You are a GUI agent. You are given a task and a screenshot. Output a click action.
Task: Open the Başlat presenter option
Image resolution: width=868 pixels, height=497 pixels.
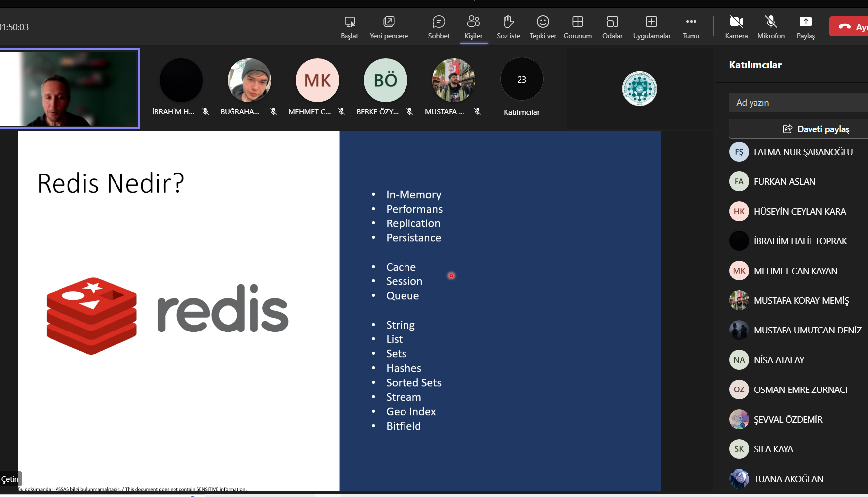tap(349, 27)
